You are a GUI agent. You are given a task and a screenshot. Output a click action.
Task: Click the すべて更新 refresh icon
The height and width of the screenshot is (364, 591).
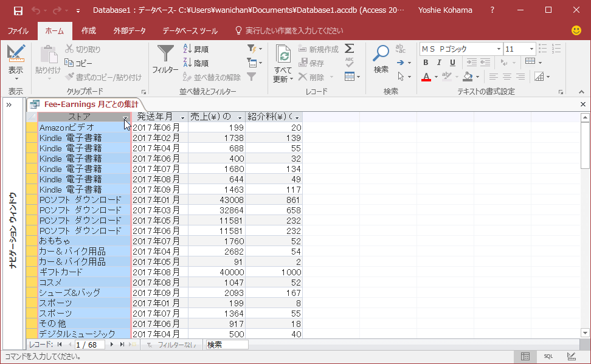pyautogui.click(x=283, y=54)
